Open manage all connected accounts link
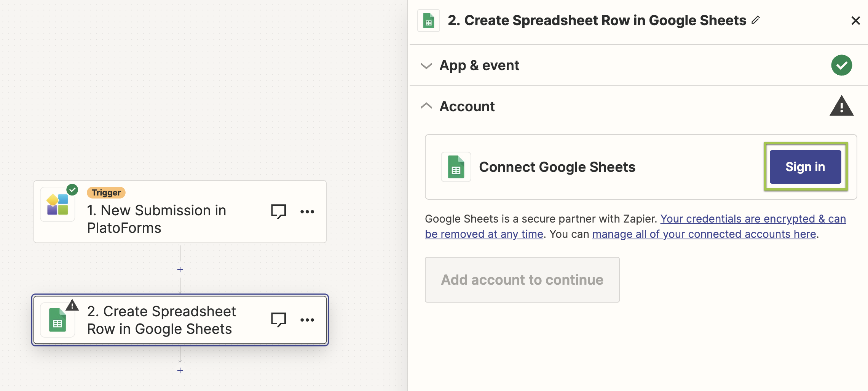868x391 pixels. [704, 234]
